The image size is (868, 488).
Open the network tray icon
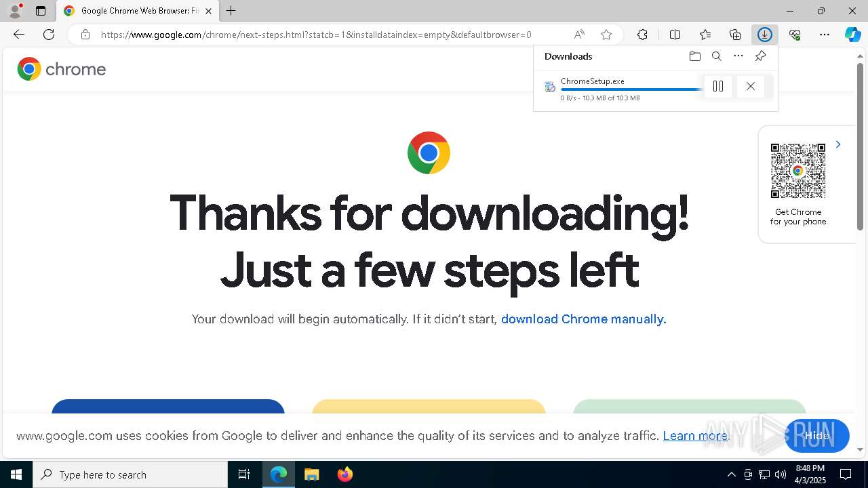point(764,474)
